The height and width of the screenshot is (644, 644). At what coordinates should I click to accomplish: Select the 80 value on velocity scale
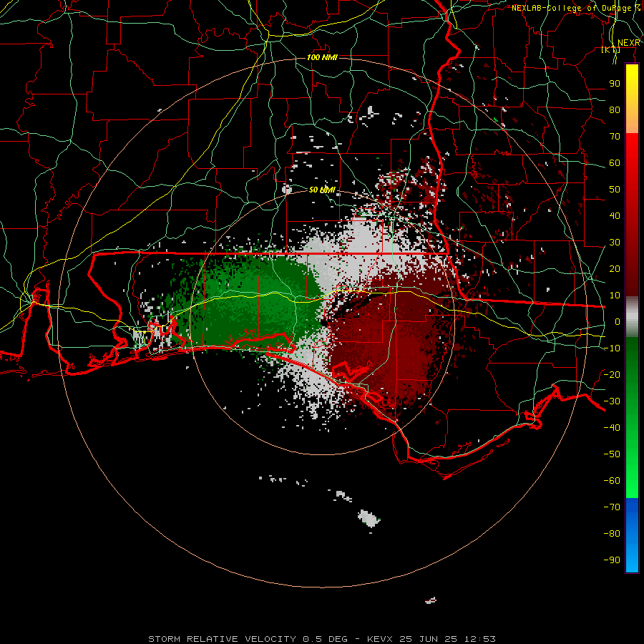[615, 109]
